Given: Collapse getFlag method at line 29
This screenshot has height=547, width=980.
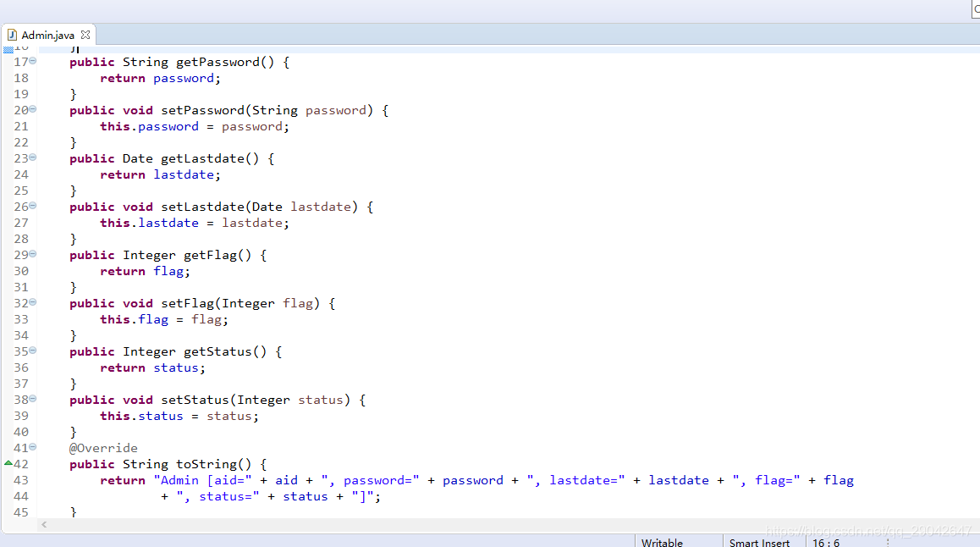Looking at the screenshot, I should pos(32,254).
